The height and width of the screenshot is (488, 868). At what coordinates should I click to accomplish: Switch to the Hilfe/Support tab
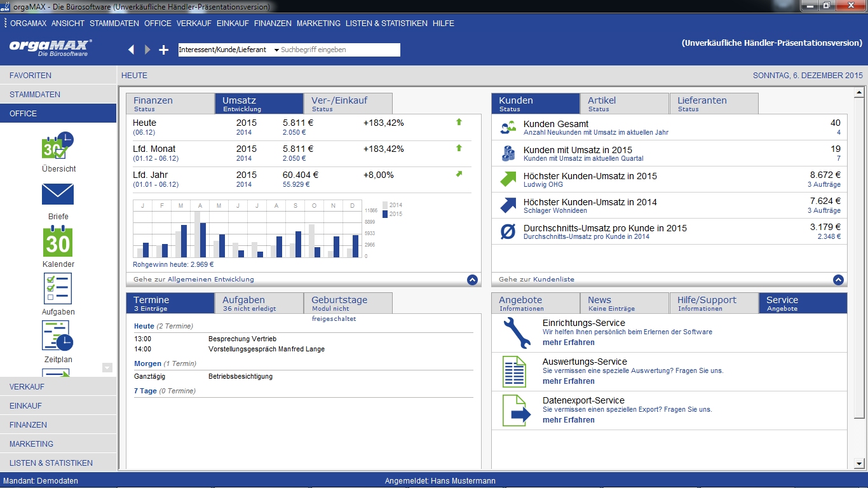coord(714,303)
